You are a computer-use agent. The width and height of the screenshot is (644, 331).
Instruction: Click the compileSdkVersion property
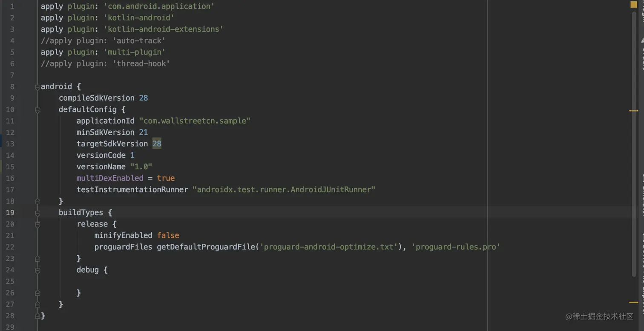pos(97,98)
